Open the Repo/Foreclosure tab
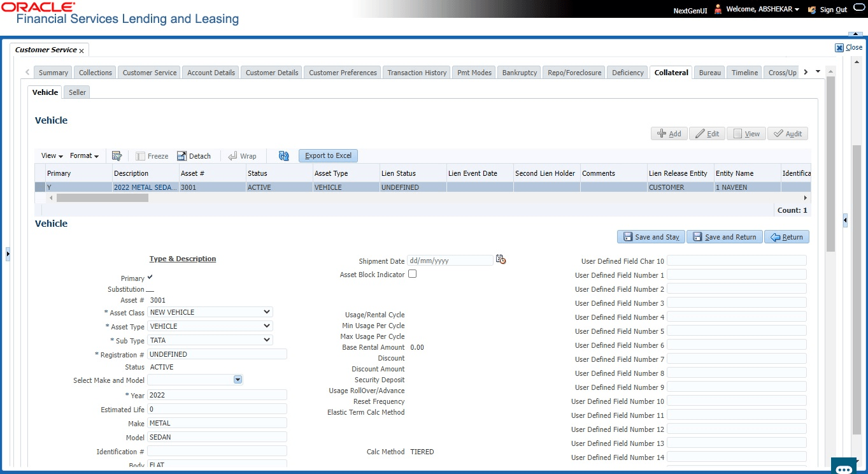Viewport: 868px width, 474px height. (x=574, y=73)
